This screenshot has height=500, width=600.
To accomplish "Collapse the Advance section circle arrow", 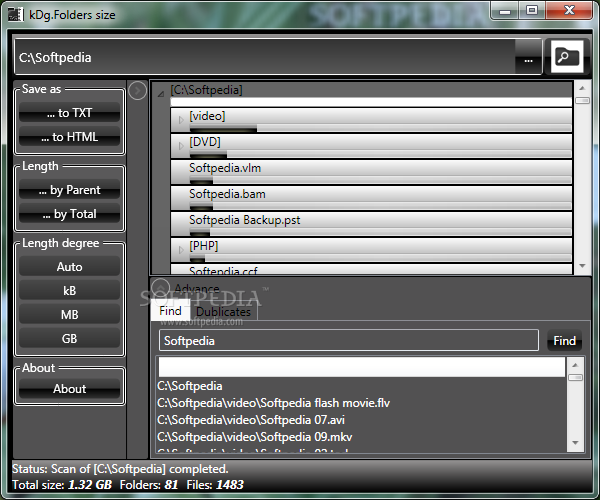I will pyautogui.click(x=160, y=287).
